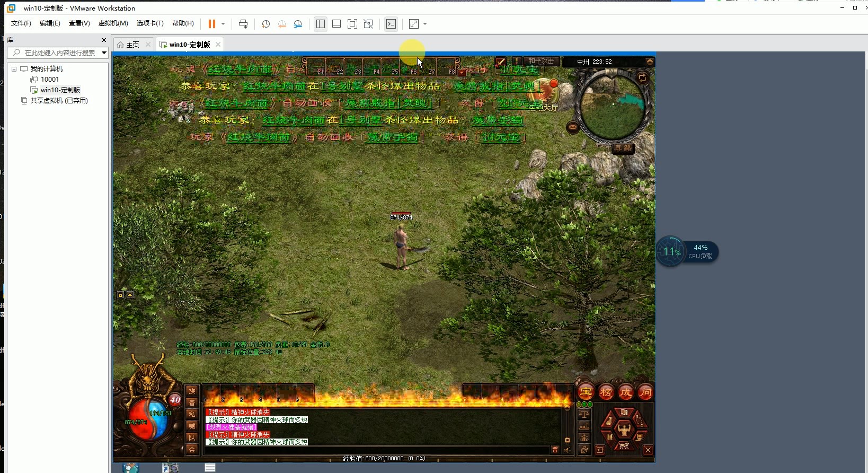Viewport: 868px width, 473px height.
Task: Enter full screen mode from toolbar
Action: [x=352, y=24]
